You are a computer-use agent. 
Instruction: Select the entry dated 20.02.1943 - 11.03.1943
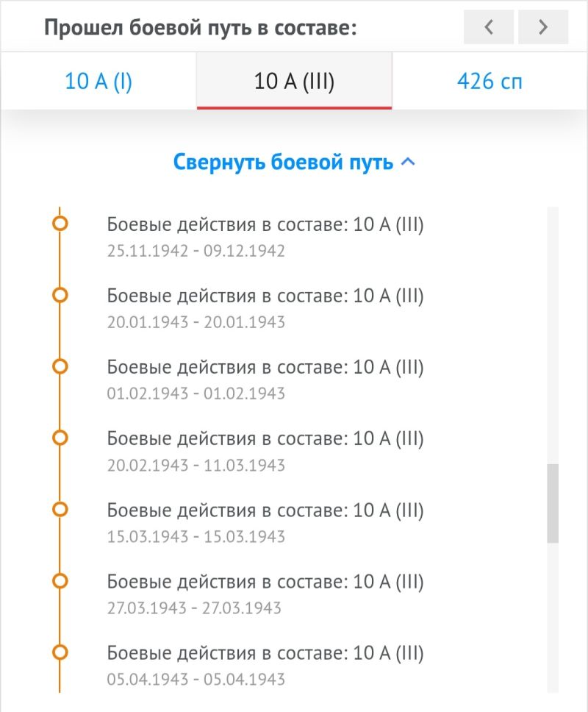coord(265,451)
